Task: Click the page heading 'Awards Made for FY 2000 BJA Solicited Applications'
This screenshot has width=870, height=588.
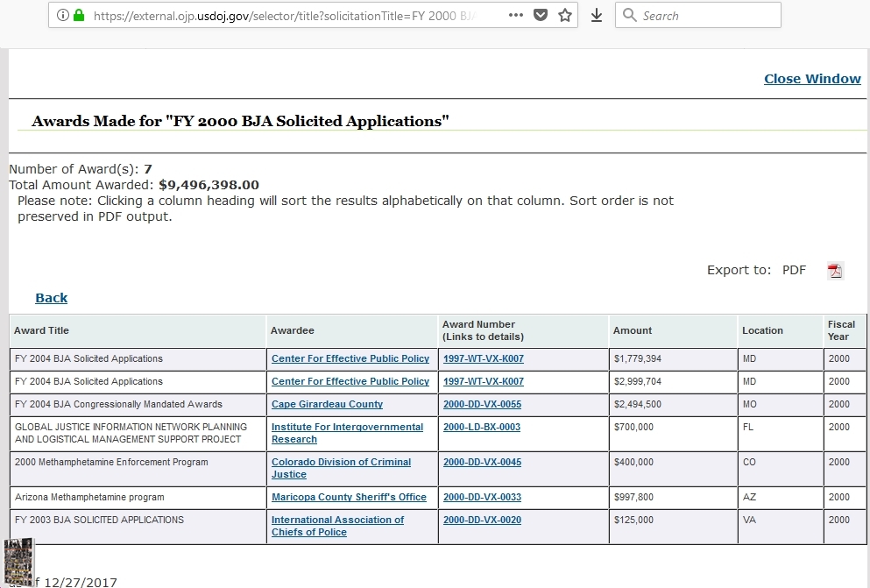Action: [x=240, y=121]
